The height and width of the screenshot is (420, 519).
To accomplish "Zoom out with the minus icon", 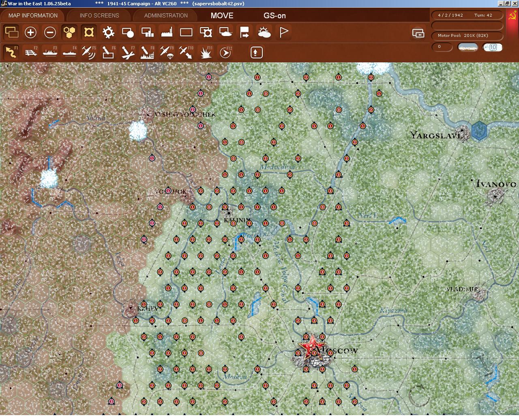I will pos(50,32).
